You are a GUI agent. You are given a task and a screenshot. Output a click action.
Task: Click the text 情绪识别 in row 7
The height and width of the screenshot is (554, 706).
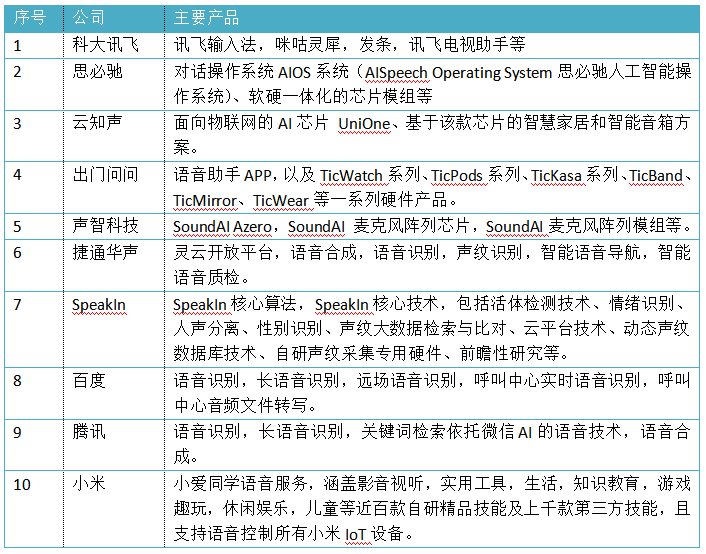(x=641, y=304)
